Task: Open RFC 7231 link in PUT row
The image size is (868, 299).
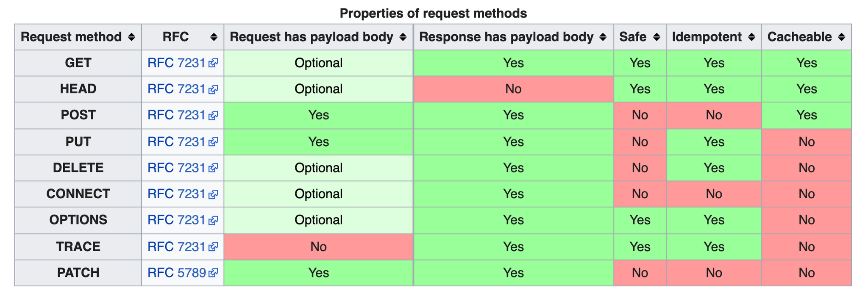Action: coord(176,141)
